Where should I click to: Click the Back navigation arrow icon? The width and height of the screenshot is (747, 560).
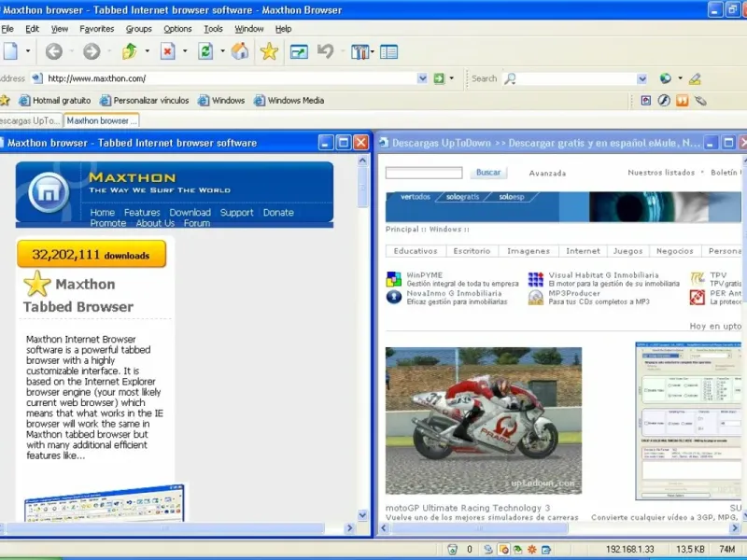(54, 51)
